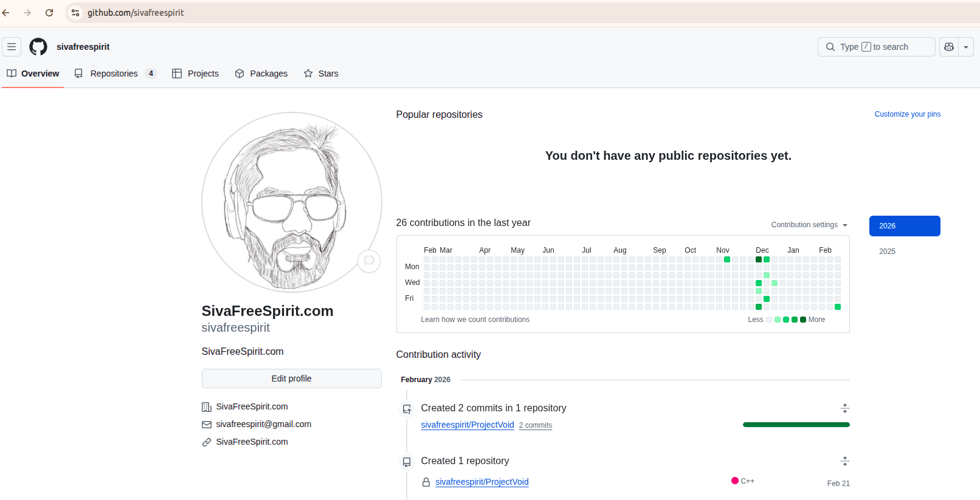The image size is (980, 500).
Task: Expand the Copilot dropdown arrow
Action: (966, 47)
